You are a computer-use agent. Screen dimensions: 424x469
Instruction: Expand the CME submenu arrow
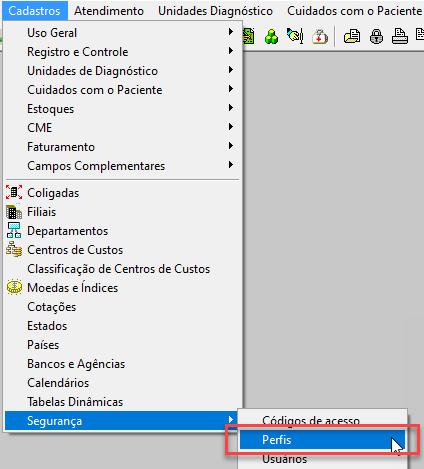pos(231,127)
